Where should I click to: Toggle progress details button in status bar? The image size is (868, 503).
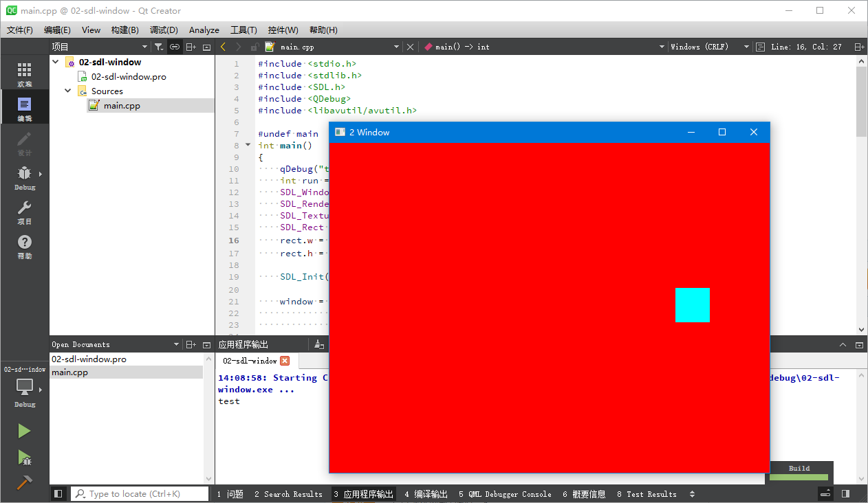pyautogui.click(x=826, y=493)
